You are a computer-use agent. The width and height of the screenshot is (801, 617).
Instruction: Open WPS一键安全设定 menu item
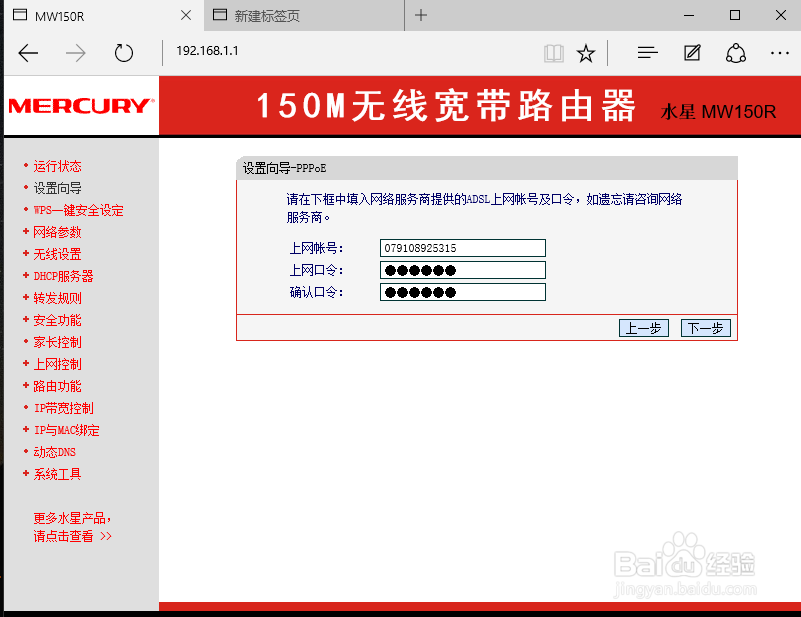point(78,210)
